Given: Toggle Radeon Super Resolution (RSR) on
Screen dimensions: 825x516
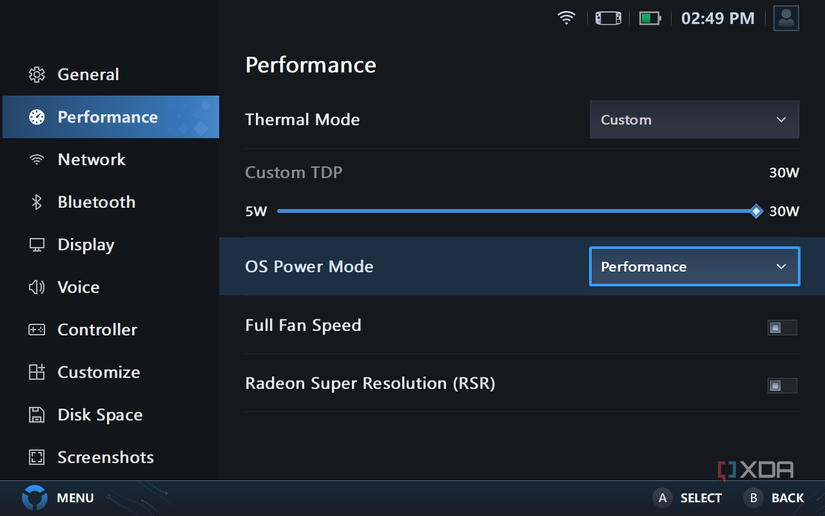Looking at the screenshot, I should 781,385.
